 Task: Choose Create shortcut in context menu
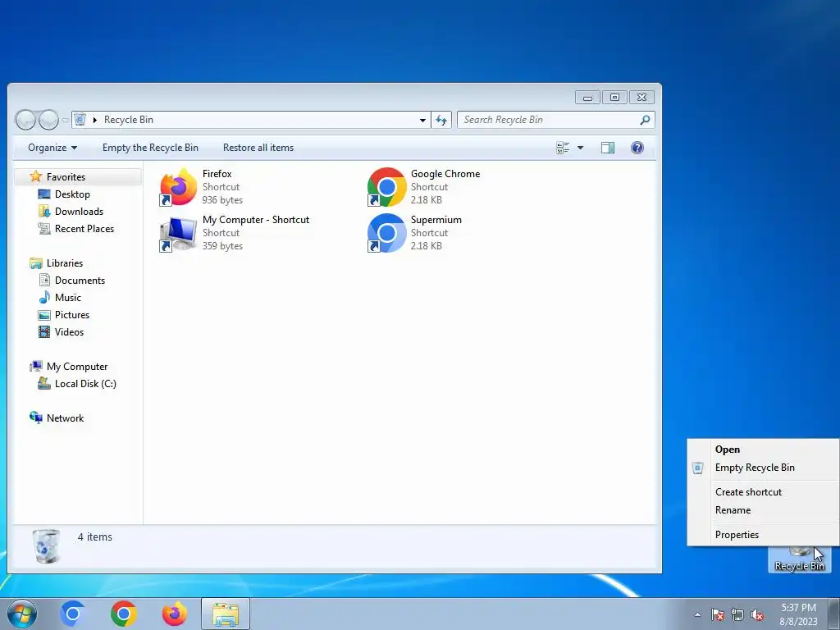tap(763, 492)
